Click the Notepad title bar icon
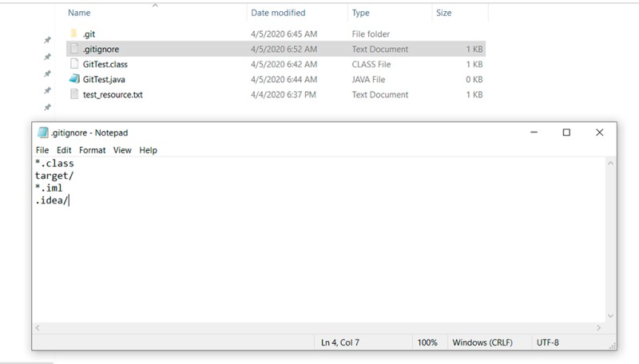This screenshot has width=639, height=364. 43,133
